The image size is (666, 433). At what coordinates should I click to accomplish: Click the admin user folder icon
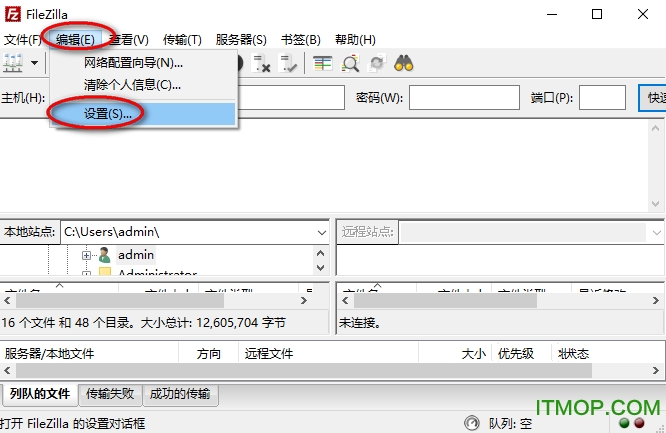point(104,255)
